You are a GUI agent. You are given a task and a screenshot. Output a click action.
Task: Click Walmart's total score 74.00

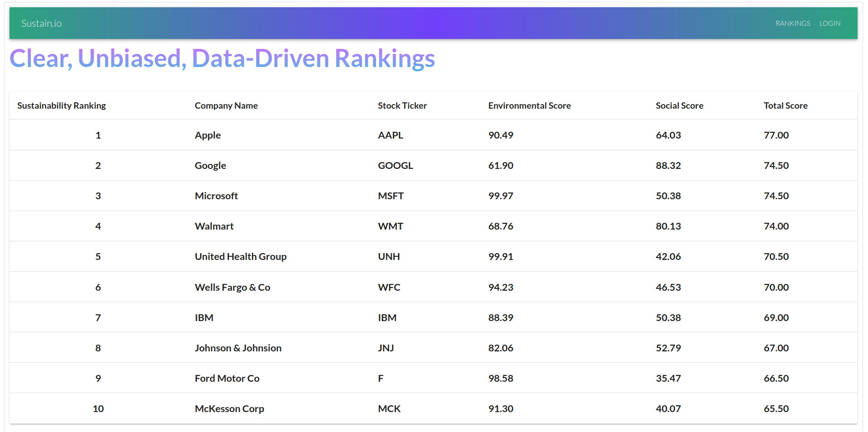(x=776, y=226)
